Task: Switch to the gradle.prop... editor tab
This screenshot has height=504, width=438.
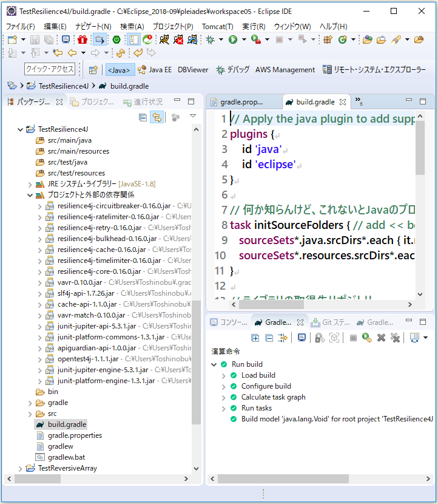Action: tap(241, 102)
